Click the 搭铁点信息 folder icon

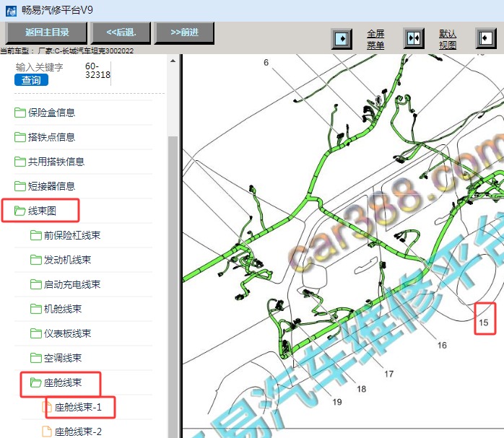pos(20,137)
